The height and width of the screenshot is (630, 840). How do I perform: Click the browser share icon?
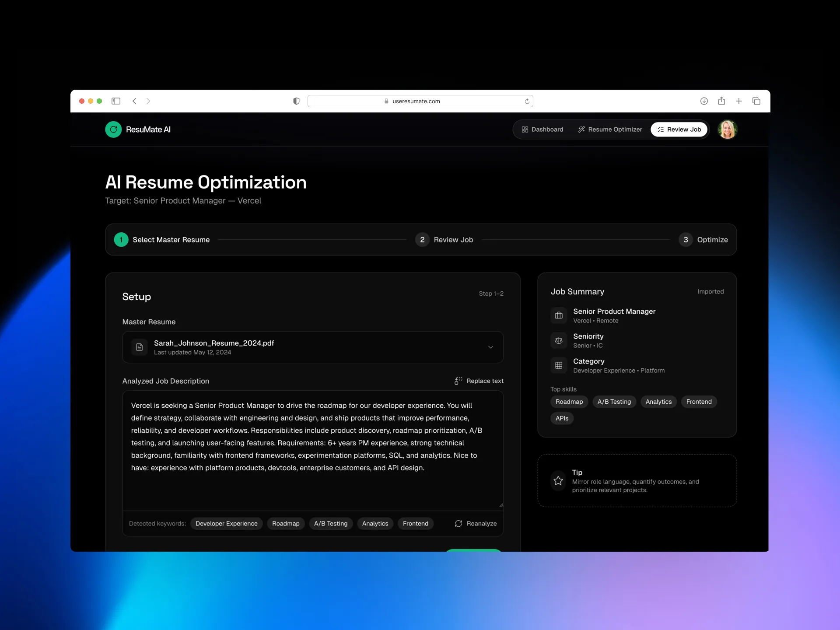coord(721,101)
